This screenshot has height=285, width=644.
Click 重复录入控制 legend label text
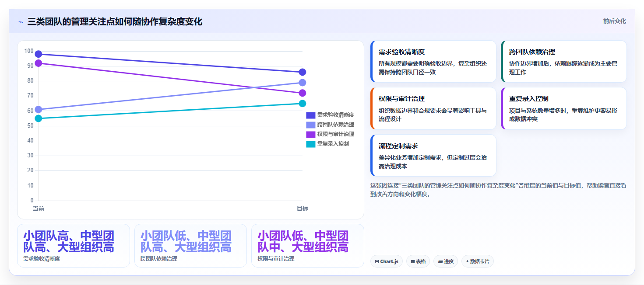[333, 144]
